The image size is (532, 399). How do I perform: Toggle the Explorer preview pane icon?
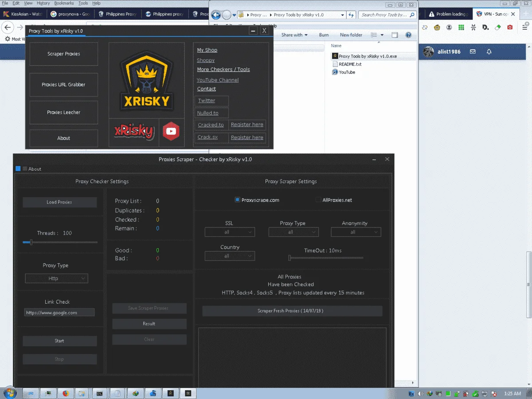pos(395,35)
